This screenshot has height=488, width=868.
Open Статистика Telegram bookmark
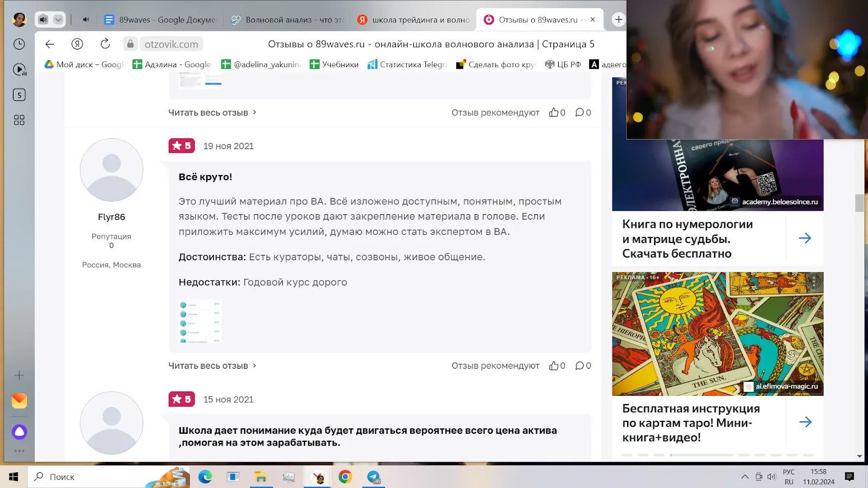[408, 64]
